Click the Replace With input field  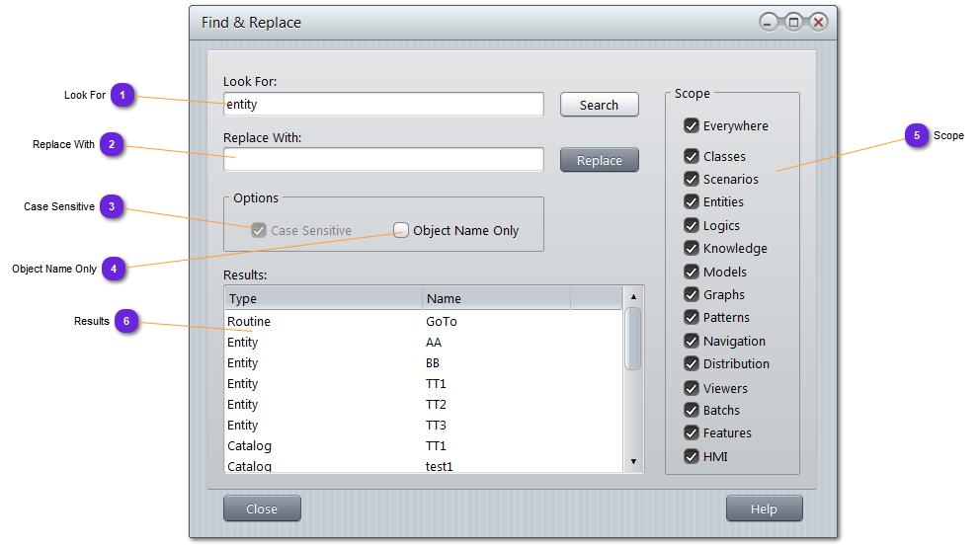(x=383, y=159)
